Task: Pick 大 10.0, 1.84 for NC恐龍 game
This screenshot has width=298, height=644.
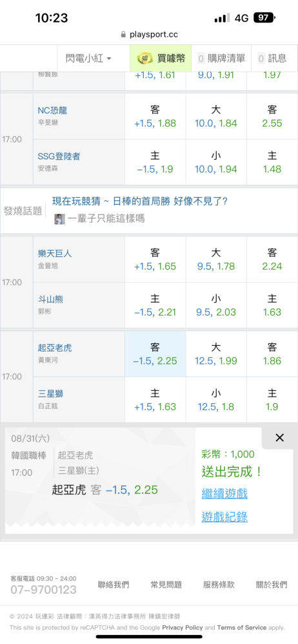Action: [x=216, y=117]
